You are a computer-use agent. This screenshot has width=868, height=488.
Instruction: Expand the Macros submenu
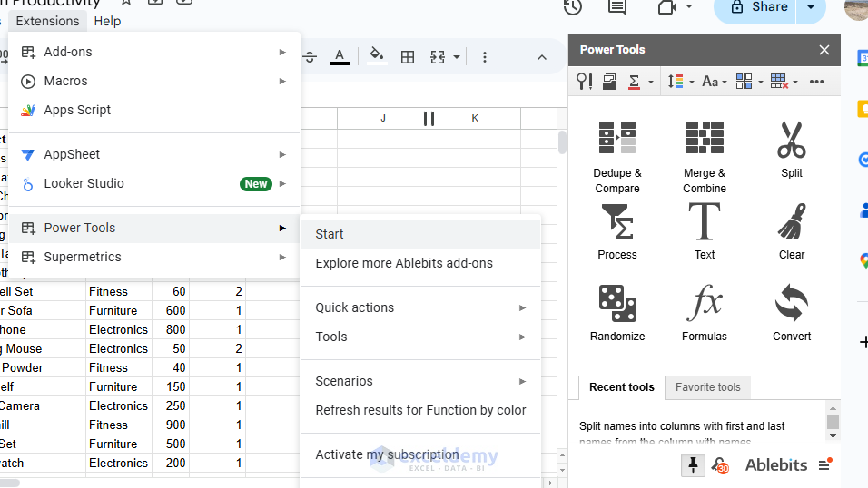pos(154,82)
